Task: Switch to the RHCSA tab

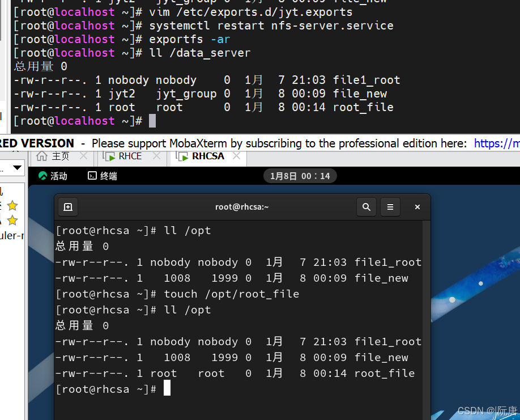Action: 207,156
